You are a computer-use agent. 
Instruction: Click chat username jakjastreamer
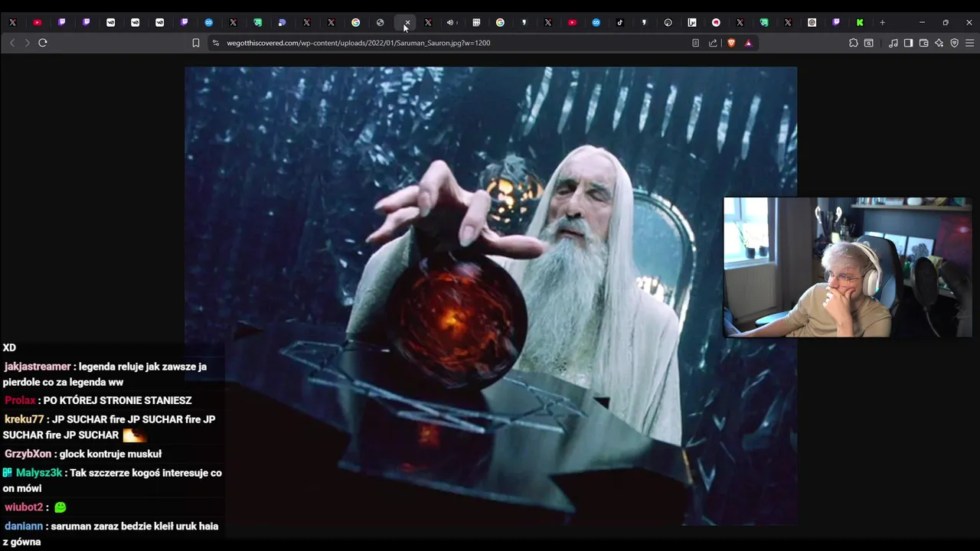click(x=38, y=367)
